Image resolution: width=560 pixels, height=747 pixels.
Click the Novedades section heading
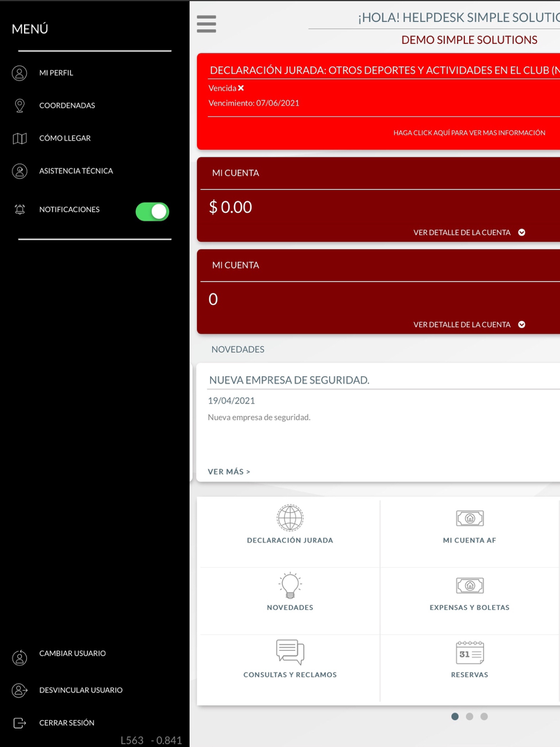tap(237, 349)
